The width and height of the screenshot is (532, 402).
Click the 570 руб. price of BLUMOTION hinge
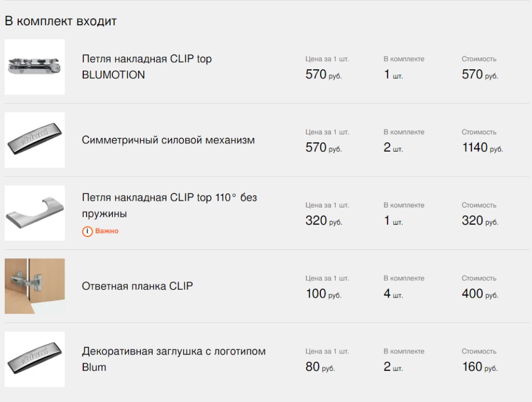323,75
